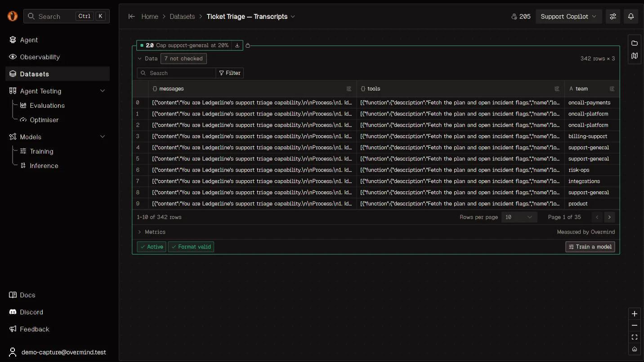
Task: Open the Docs link
Action: [x=22, y=295]
